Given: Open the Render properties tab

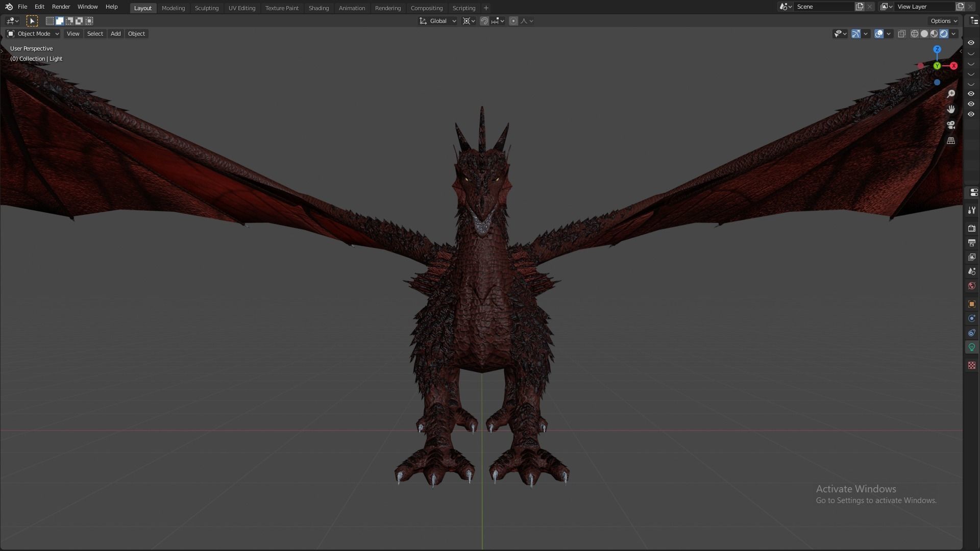Looking at the screenshot, I should [x=972, y=229].
